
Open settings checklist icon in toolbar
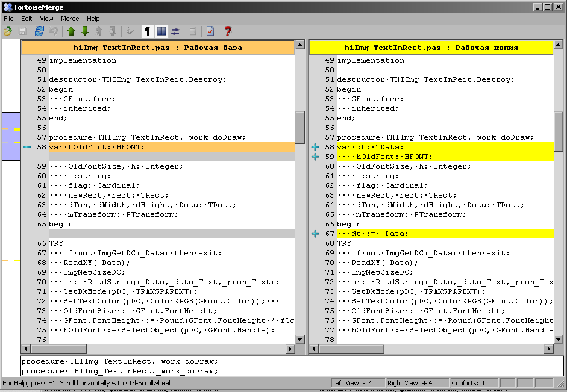[x=210, y=31]
